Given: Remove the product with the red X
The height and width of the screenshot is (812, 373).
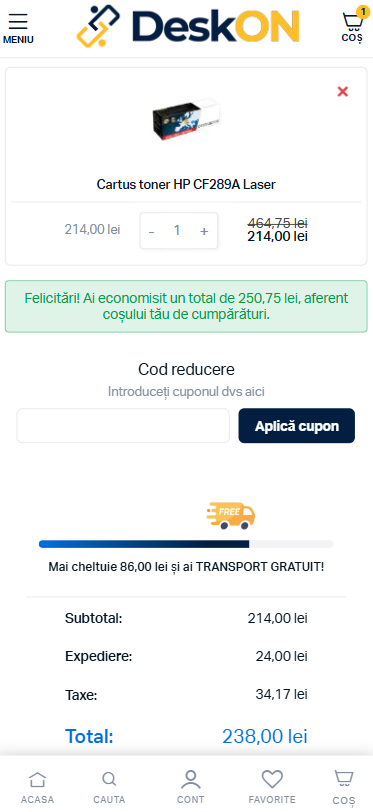Looking at the screenshot, I should (x=342, y=92).
